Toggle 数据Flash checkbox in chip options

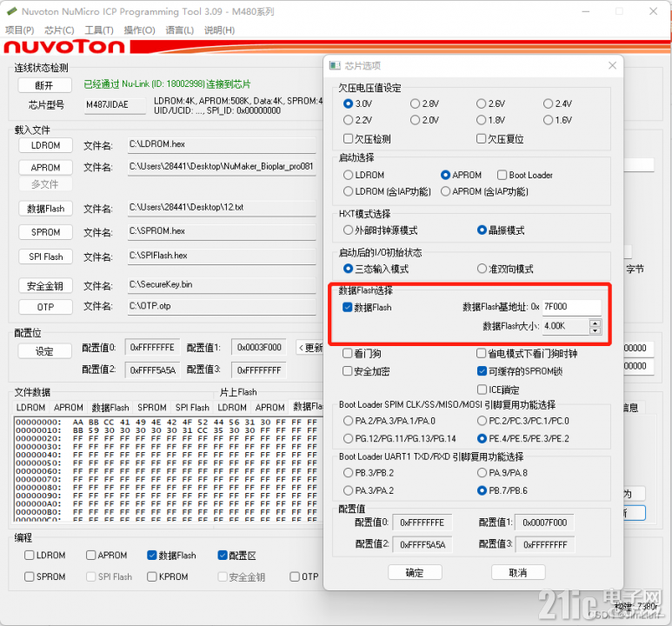click(x=367, y=307)
